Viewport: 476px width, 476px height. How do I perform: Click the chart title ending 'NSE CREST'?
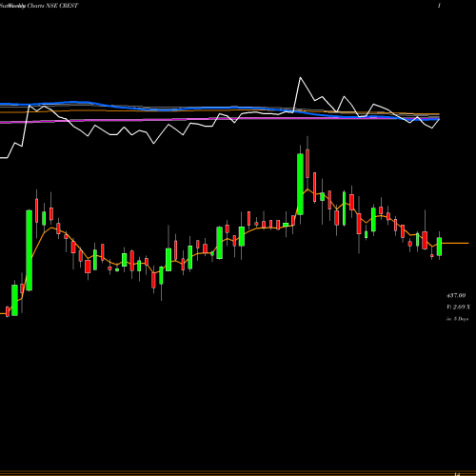coord(39,6)
